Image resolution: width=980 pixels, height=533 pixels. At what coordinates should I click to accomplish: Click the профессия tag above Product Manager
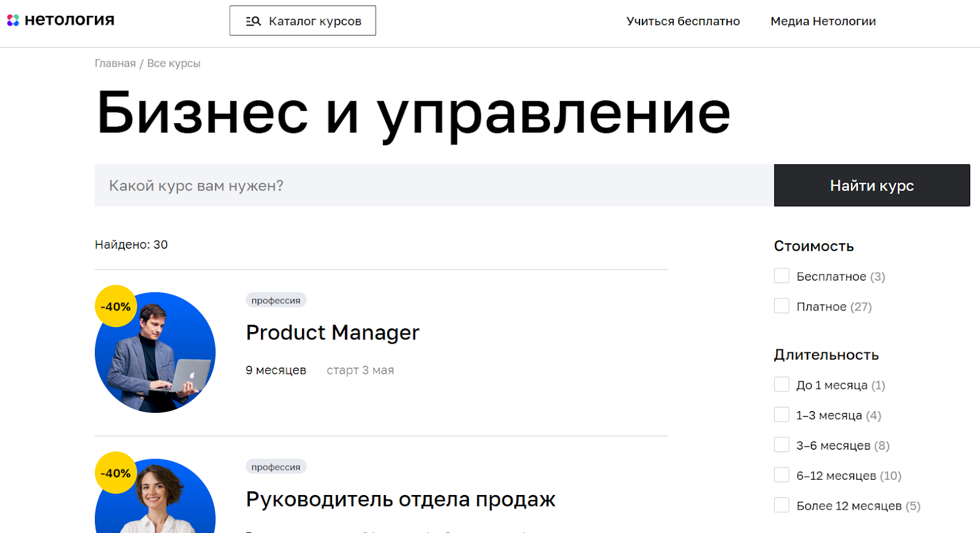[276, 300]
